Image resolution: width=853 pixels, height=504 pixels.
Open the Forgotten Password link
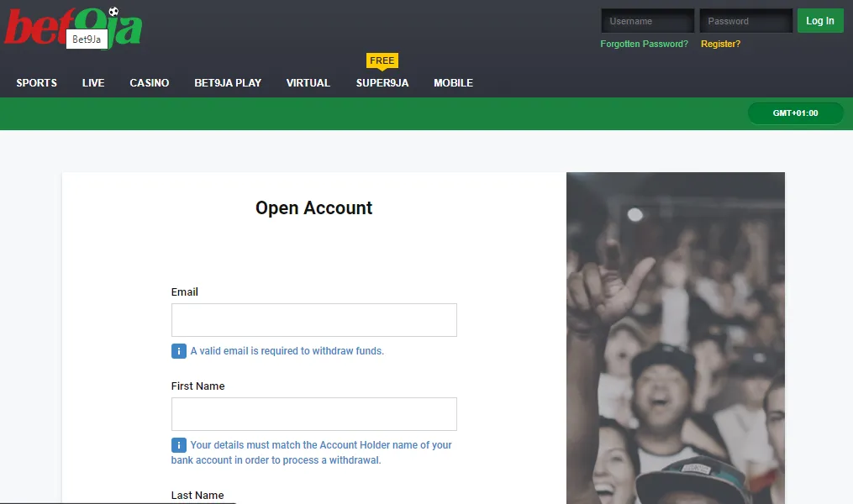pos(644,44)
